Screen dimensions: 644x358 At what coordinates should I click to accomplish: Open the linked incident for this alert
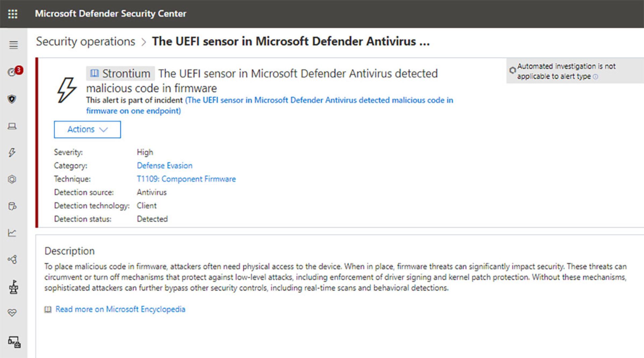coord(319,100)
